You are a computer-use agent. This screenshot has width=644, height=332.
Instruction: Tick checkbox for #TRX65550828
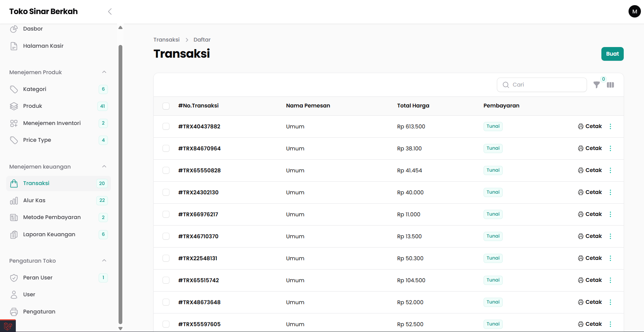[166, 170]
